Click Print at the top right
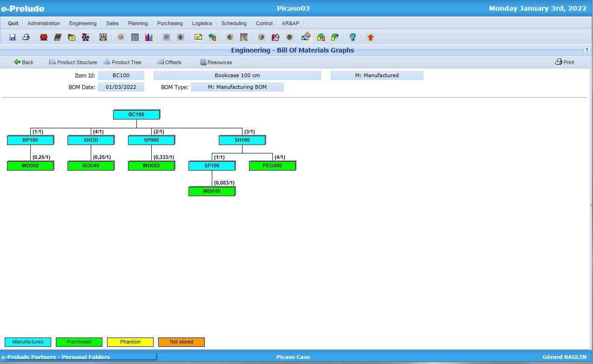 pyautogui.click(x=565, y=62)
